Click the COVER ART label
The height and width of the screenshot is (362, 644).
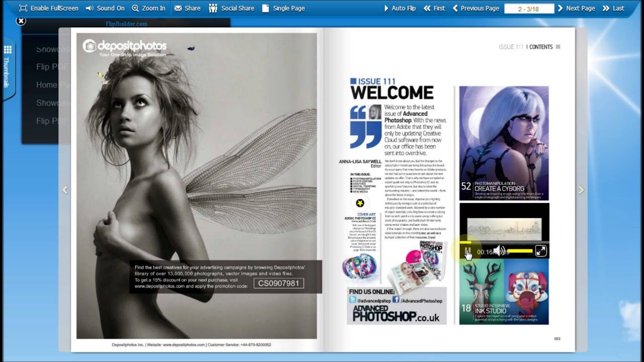pyautogui.click(x=367, y=214)
